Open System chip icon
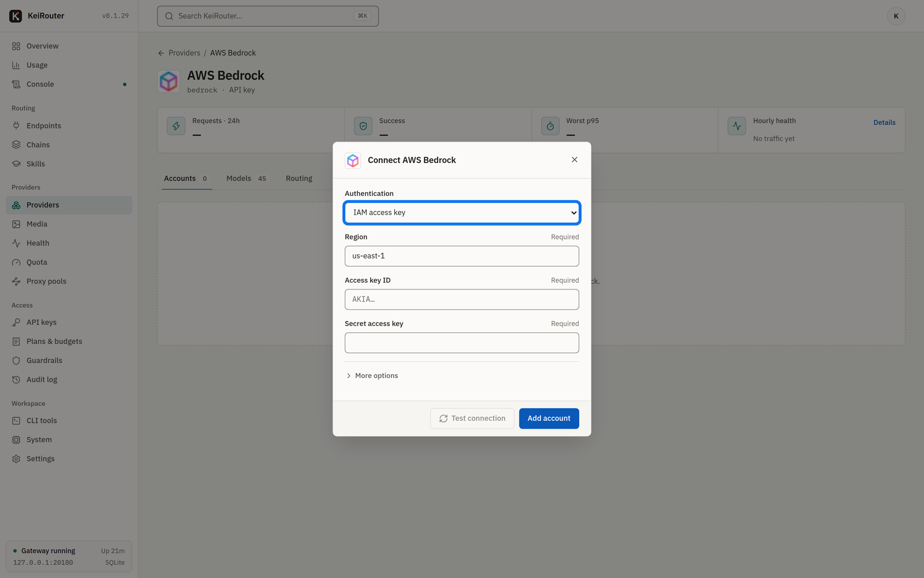The image size is (924, 578). [x=16, y=440]
